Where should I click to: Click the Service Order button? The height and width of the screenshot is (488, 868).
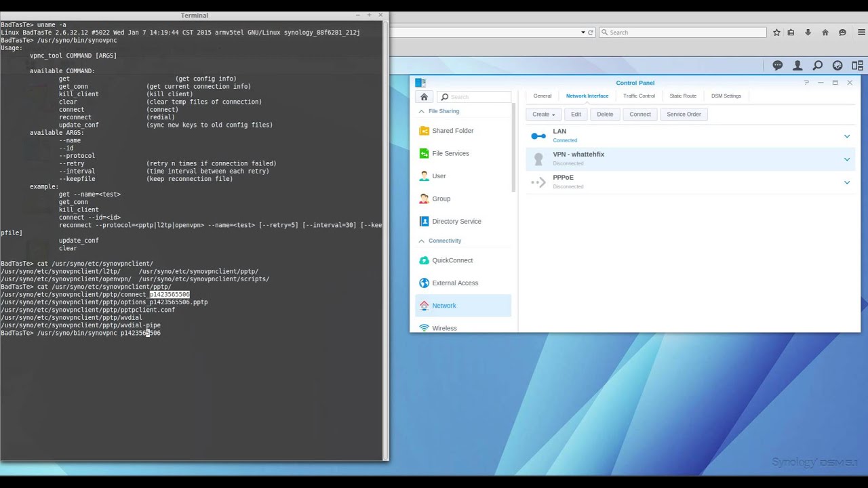pyautogui.click(x=684, y=115)
